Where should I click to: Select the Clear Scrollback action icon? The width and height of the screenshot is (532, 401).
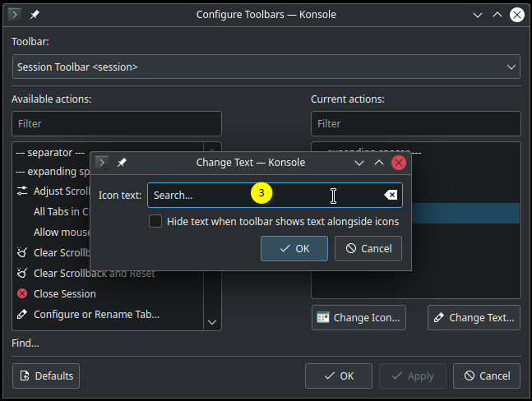(22, 252)
